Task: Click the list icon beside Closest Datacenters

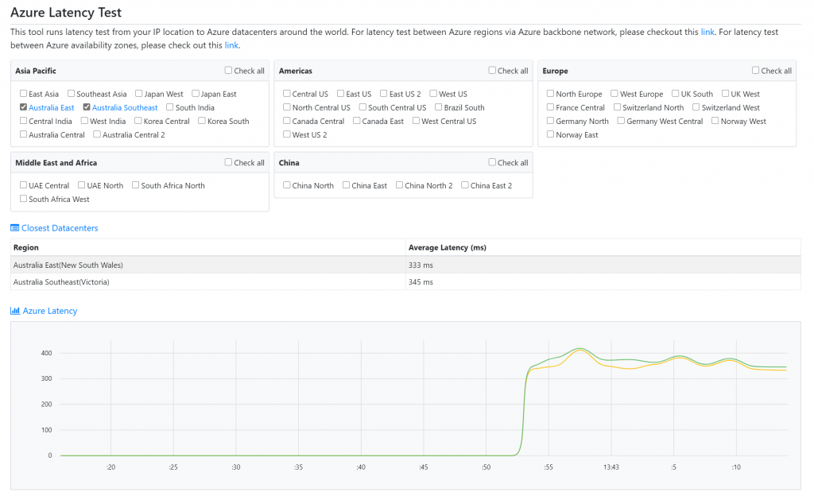Action: click(x=14, y=228)
